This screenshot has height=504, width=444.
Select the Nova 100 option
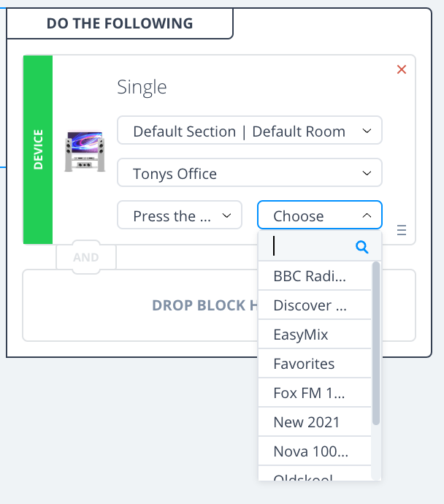310,451
